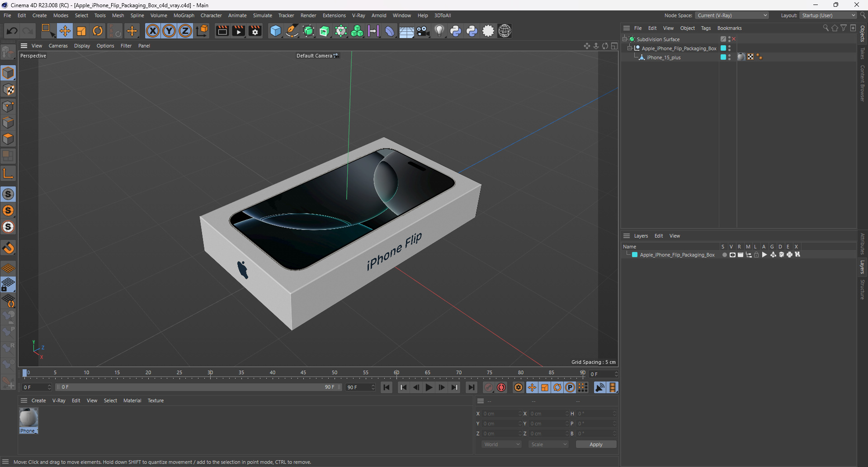Open the V-Ray menu
The width and height of the screenshot is (868, 467).
pyautogui.click(x=359, y=15)
